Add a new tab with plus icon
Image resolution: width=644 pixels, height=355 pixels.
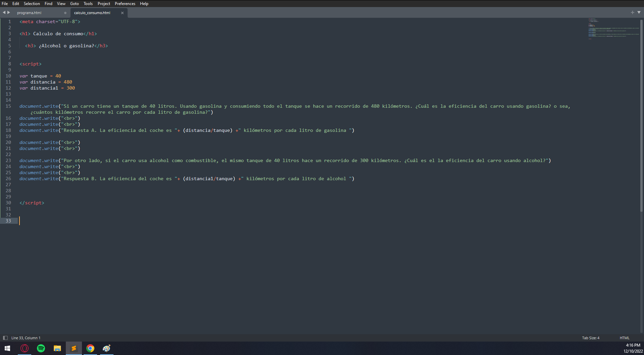point(632,12)
